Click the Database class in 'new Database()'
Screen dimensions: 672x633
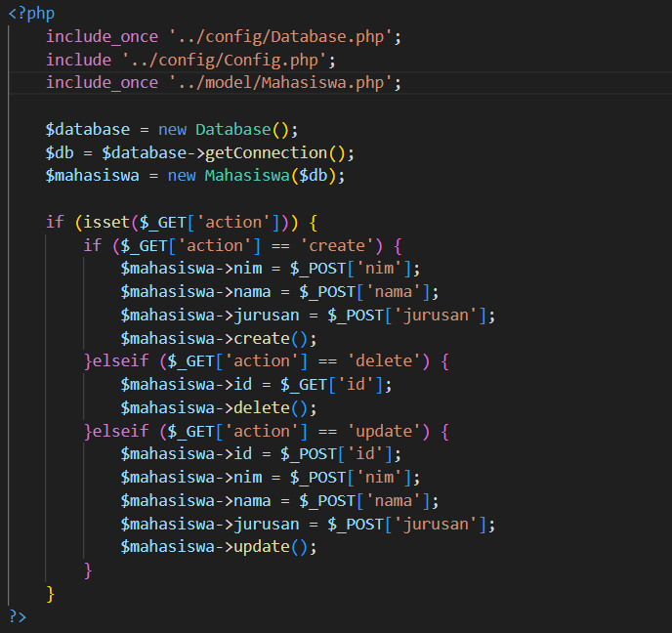(x=233, y=130)
